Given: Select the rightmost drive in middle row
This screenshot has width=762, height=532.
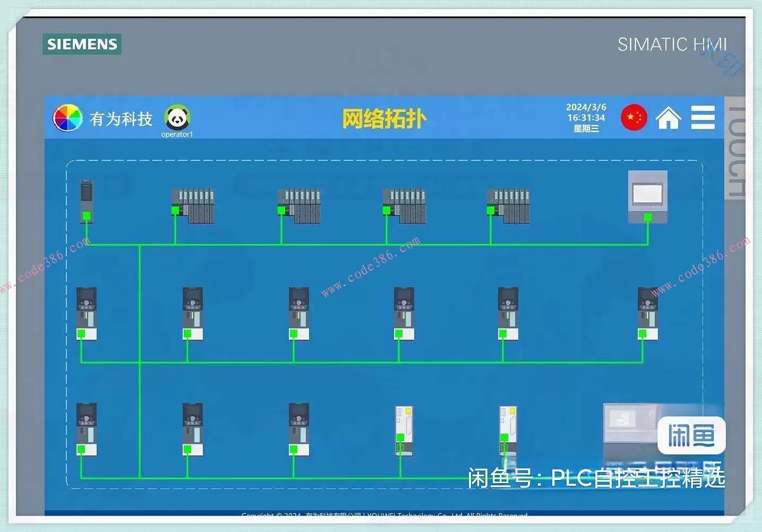Looking at the screenshot, I should (647, 313).
